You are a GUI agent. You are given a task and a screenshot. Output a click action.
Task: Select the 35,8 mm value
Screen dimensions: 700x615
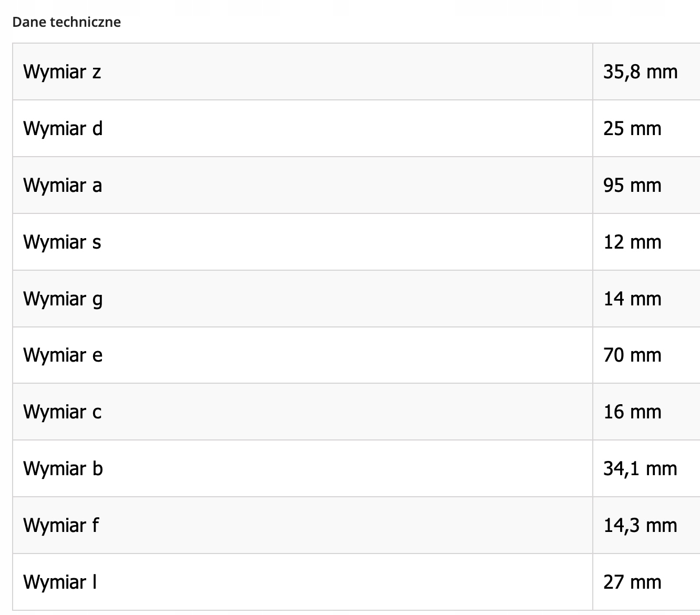click(640, 71)
